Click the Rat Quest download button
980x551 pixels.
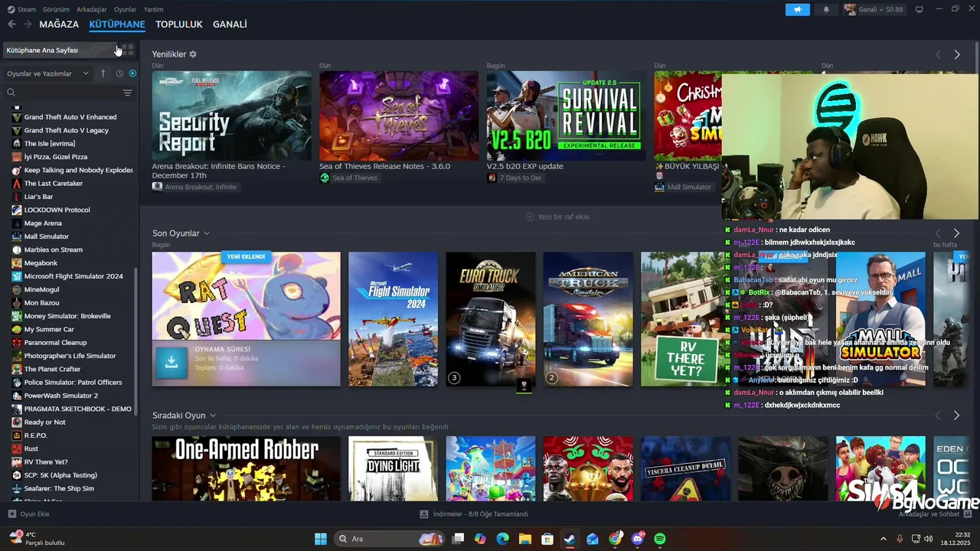pos(171,363)
